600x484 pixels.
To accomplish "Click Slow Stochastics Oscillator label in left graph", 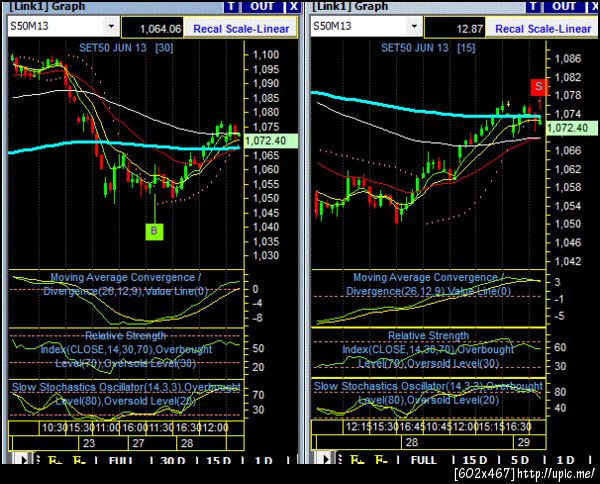I will click(x=126, y=394).
